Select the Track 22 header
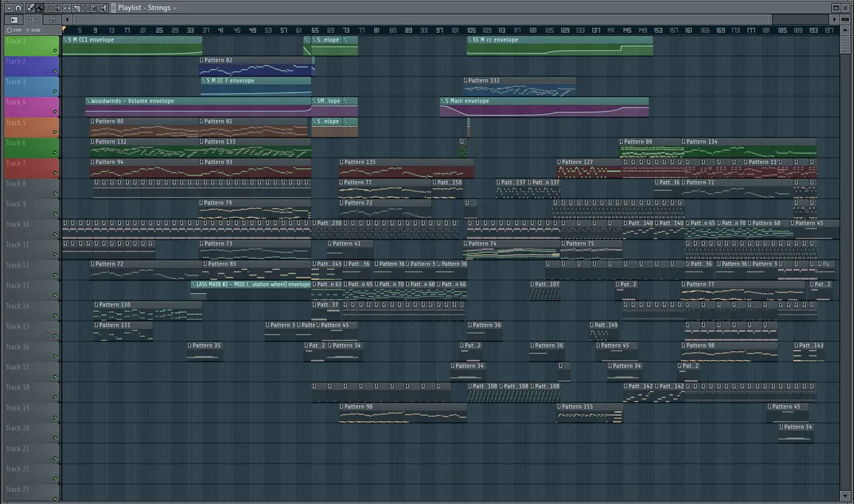 tap(31, 474)
